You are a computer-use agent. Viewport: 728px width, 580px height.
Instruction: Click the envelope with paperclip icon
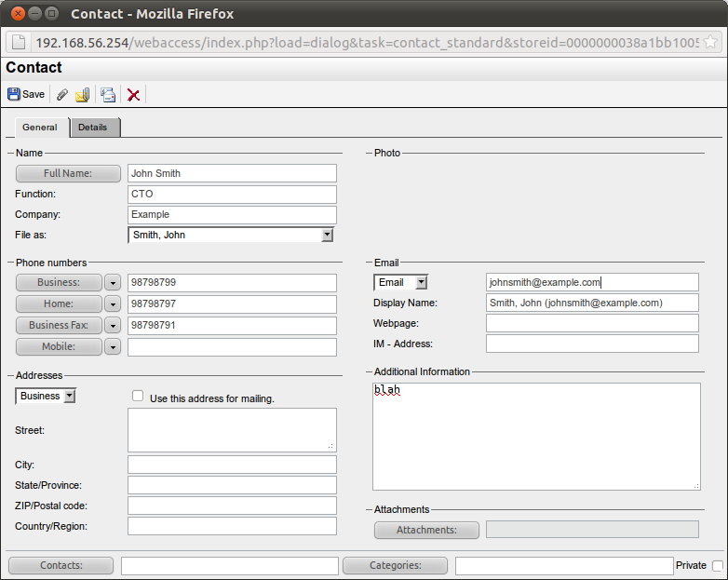tap(83, 94)
